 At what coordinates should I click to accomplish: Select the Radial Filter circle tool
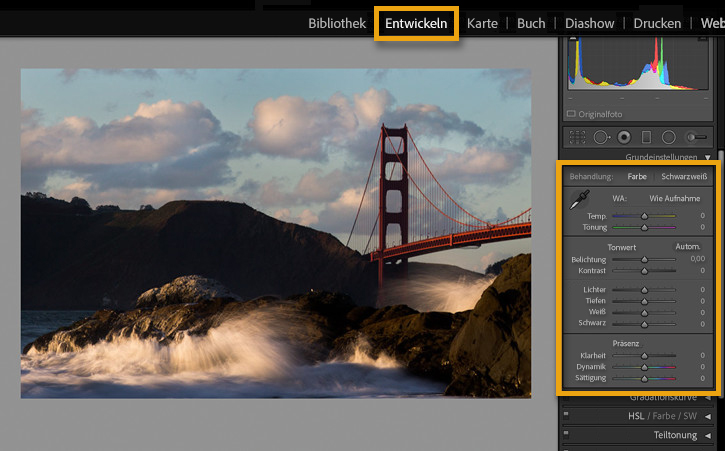click(669, 137)
